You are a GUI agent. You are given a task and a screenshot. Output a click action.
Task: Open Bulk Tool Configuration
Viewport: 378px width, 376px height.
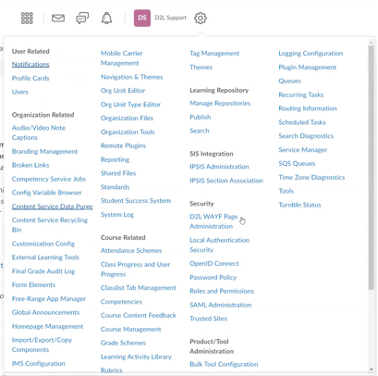pos(224,364)
